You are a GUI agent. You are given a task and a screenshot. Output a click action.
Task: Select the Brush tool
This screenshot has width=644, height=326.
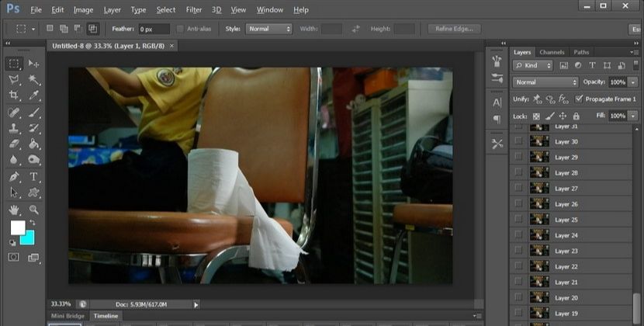[33, 113]
